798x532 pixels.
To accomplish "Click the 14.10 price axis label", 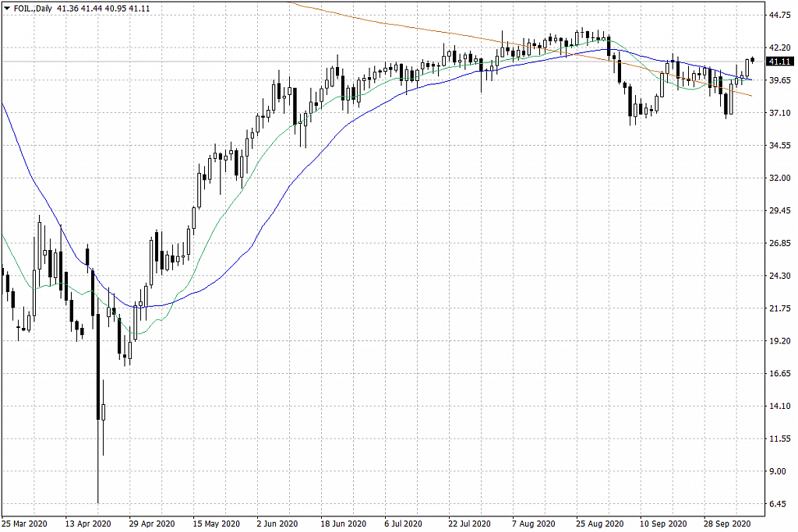I will tap(780, 406).
